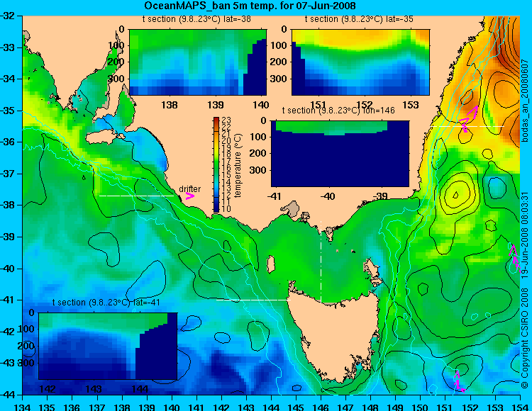This screenshot has height=411, width=532.
Task: Click depth '300' on the lat=-35 inset
Action: click(280, 79)
